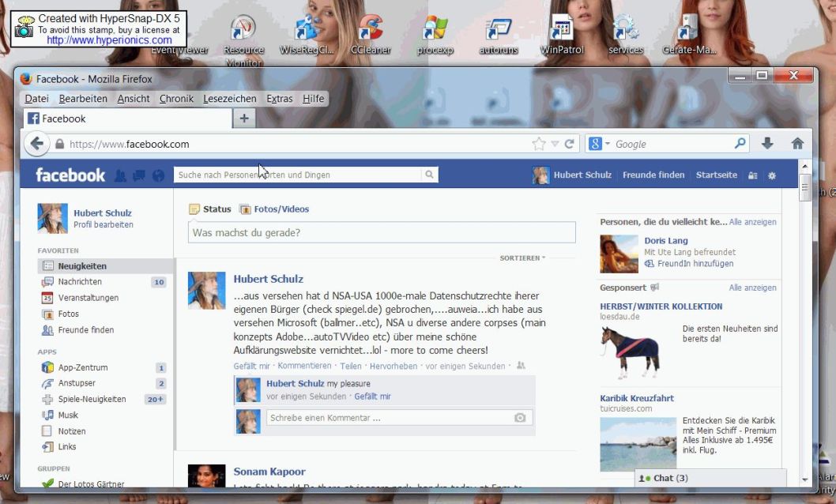Click the padlock icon in the address bar
The width and height of the screenshot is (836, 504).
(60, 144)
